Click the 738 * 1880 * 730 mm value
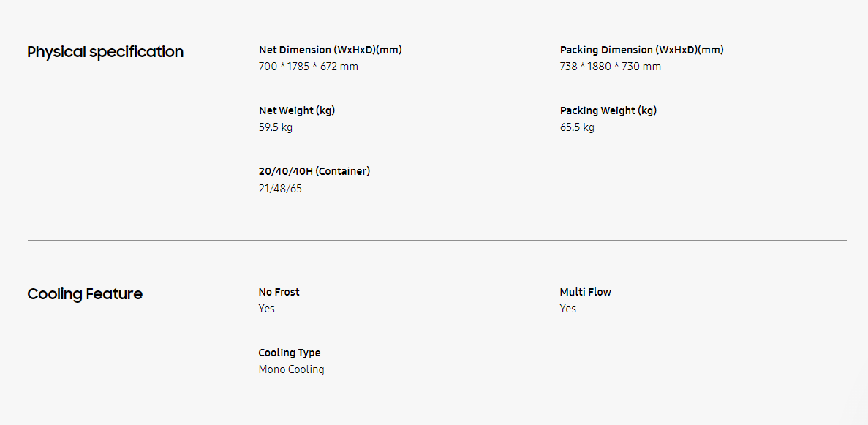 tap(611, 67)
